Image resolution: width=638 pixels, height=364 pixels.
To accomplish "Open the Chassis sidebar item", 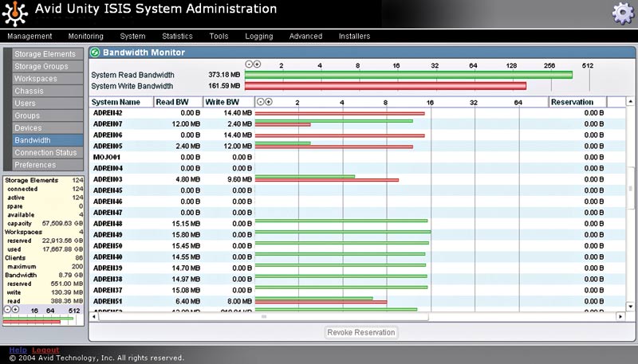I will (x=48, y=91).
